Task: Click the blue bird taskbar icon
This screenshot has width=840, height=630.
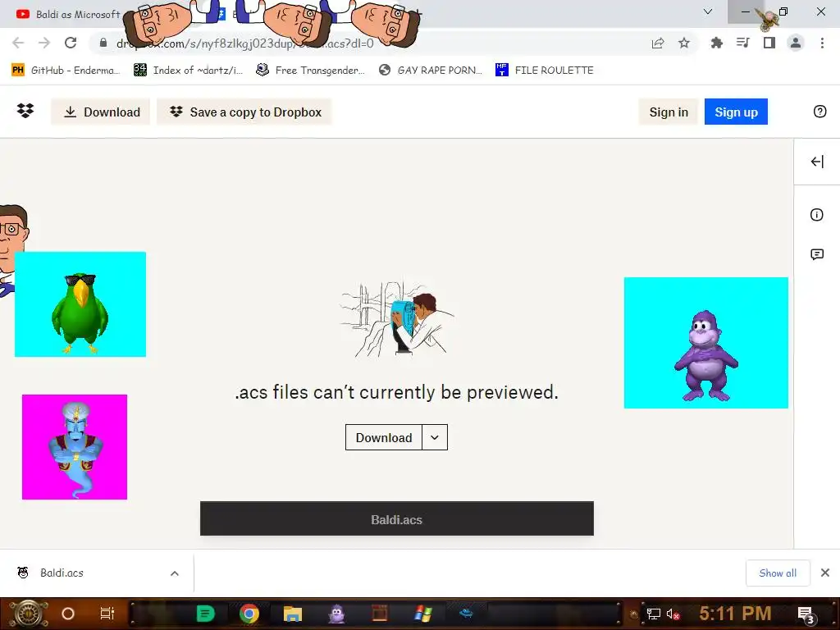Action: 466,614
